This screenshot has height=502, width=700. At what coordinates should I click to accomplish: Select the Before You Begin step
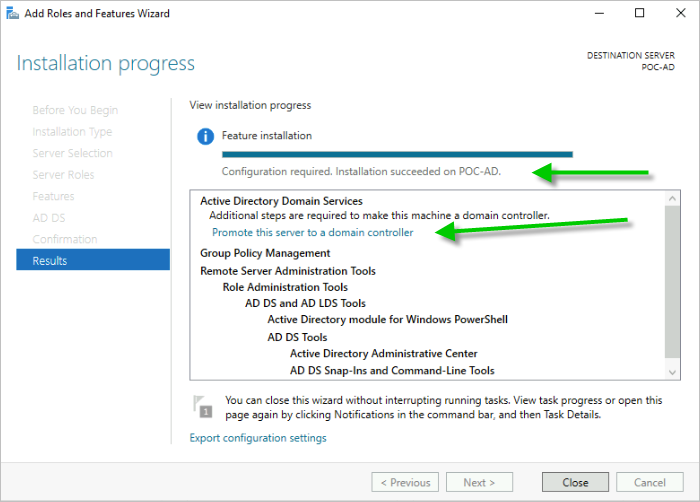click(x=75, y=110)
